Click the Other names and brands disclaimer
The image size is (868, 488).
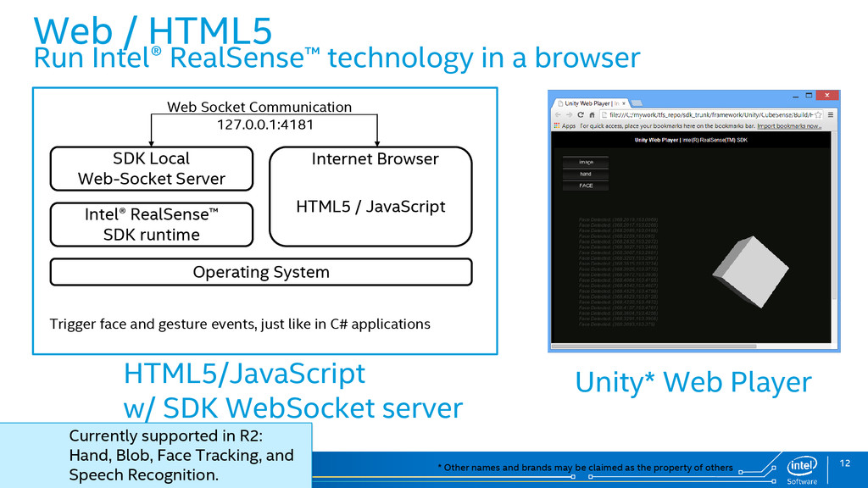pos(585,468)
